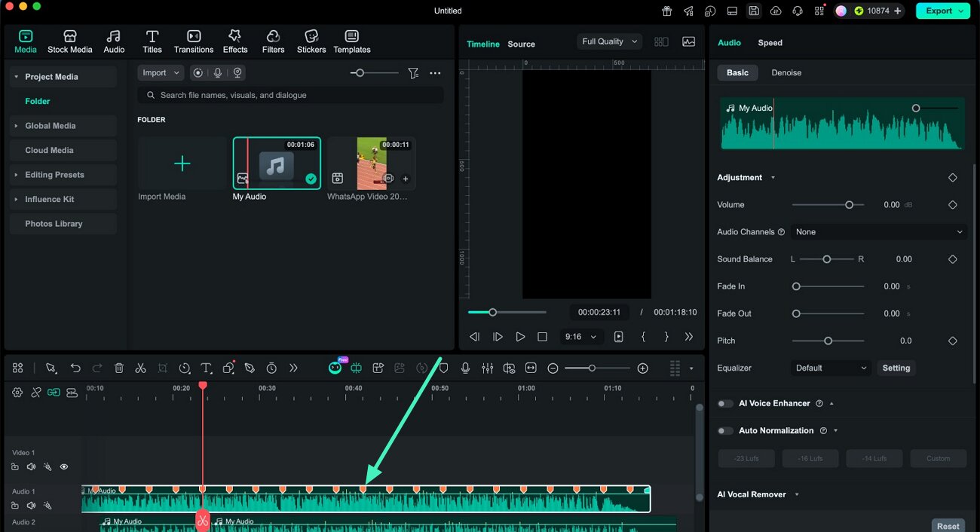Adjust the Volume slider handle
980x532 pixels.
(849, 205)
